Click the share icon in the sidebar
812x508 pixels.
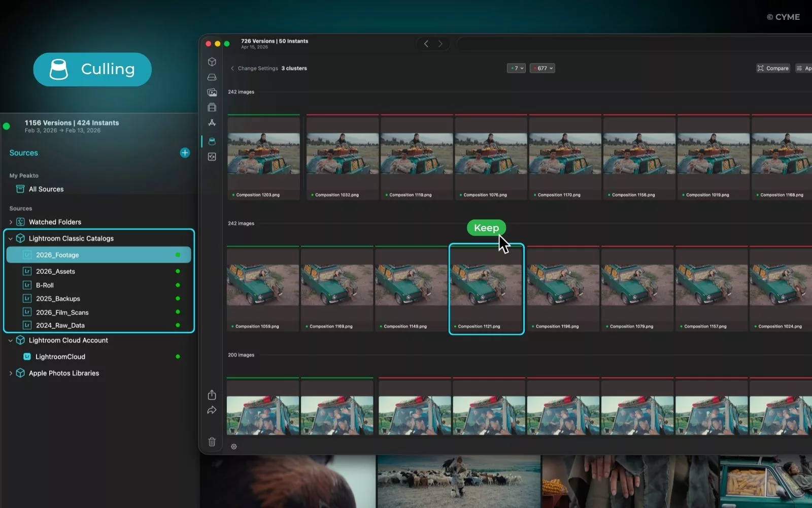click(212, 395)
